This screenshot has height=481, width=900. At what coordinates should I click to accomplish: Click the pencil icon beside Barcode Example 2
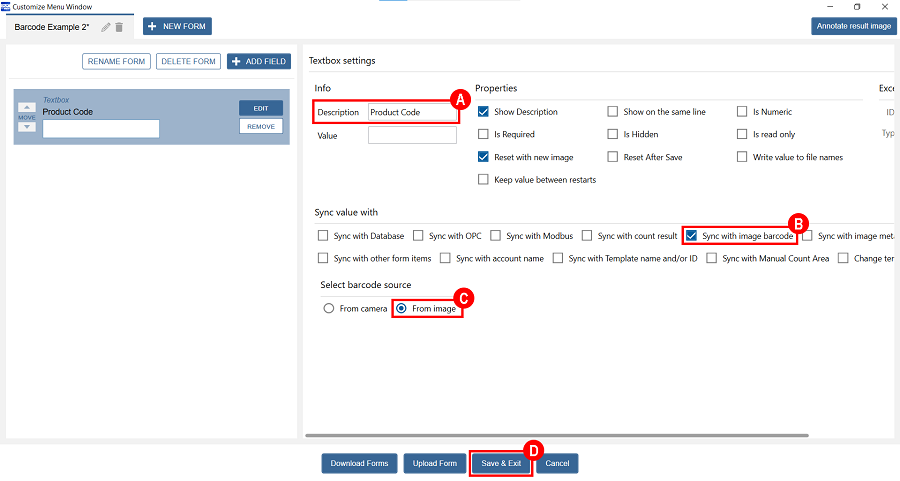(x=106, y=27)
